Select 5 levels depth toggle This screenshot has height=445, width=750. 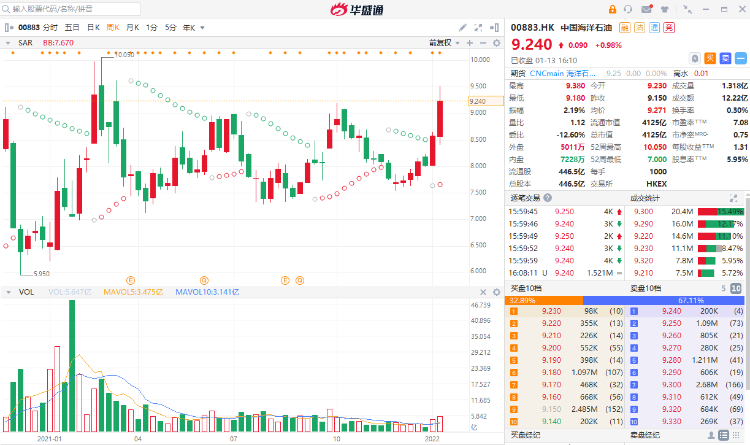[724, 288]
